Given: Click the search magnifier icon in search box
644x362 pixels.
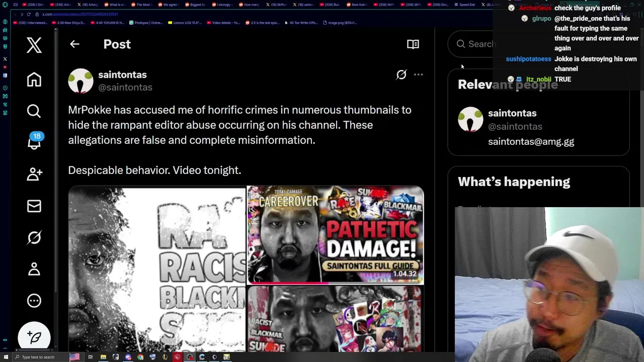Looking at the screenshot, I should click(x=461, y=44).
